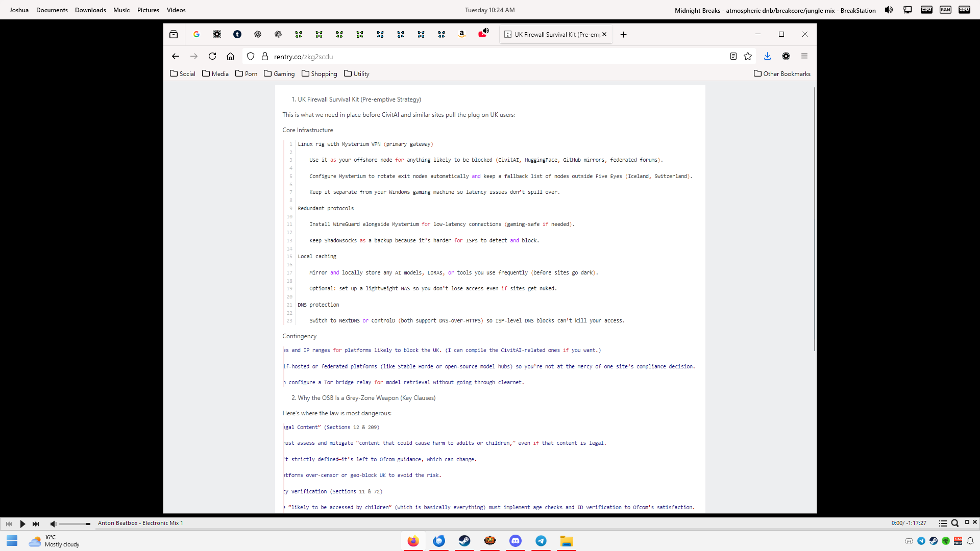Open the top bar volume speaker icon

pos(889,10)
